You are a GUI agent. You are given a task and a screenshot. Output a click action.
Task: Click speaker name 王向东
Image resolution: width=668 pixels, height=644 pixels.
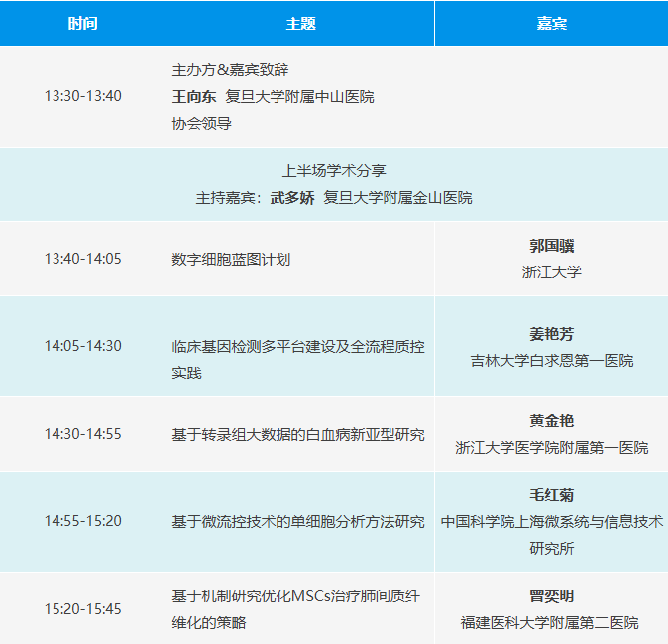pos(194,97)
